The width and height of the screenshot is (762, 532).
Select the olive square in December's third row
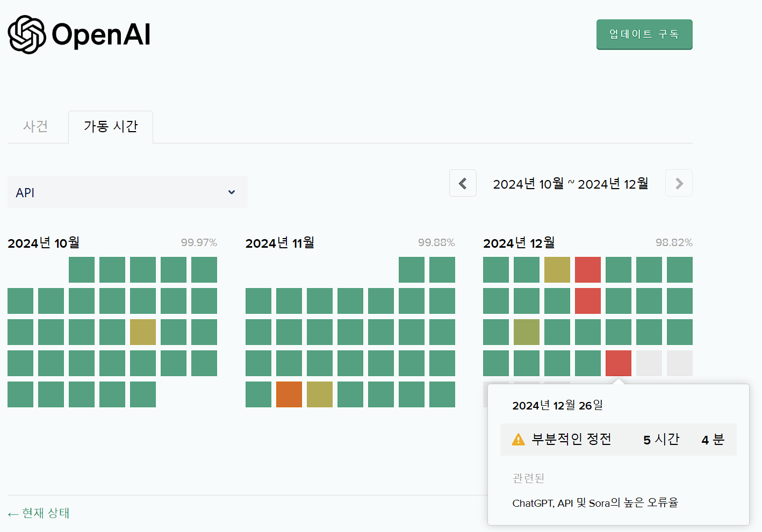coord(527,332)
